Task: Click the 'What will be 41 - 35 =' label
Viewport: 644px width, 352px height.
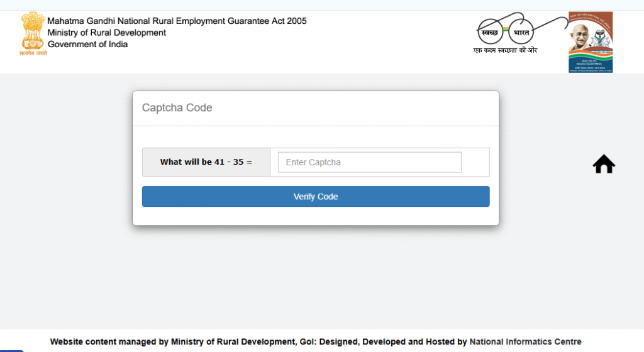Action: 206,162
